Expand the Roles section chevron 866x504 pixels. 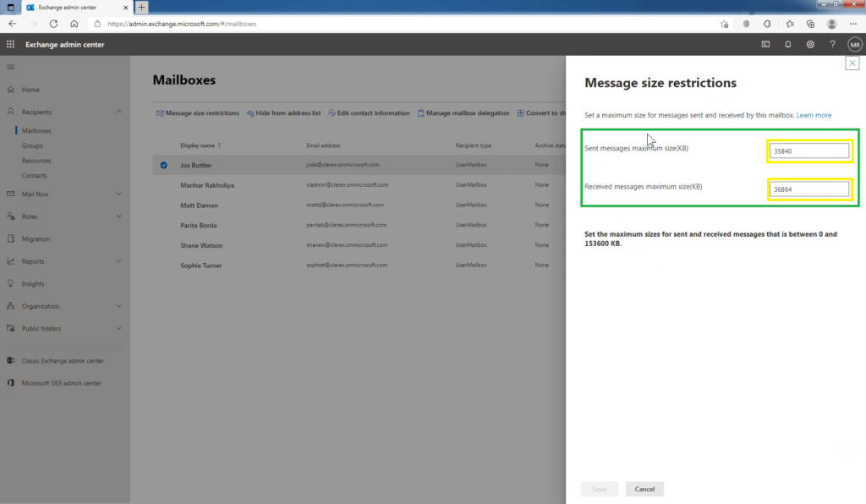[118, 216]
